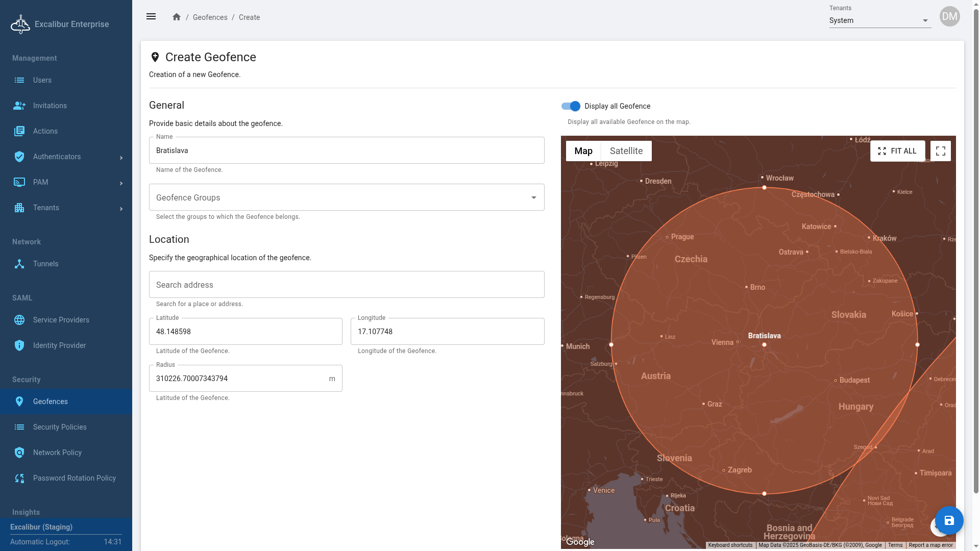Screen dimensions: 980x551
Task: Click the Search address field
Action: 346,285
